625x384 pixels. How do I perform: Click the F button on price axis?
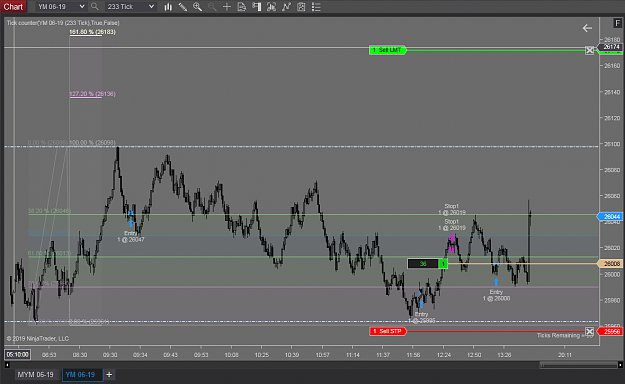(617, 24)
